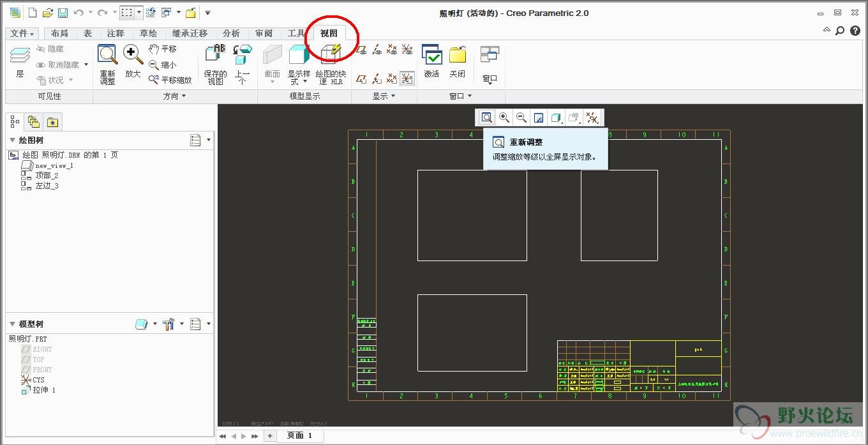Open the 窗口 windows list button
Viewport: 868px width, 445px height.
click(x=490, y=64)
